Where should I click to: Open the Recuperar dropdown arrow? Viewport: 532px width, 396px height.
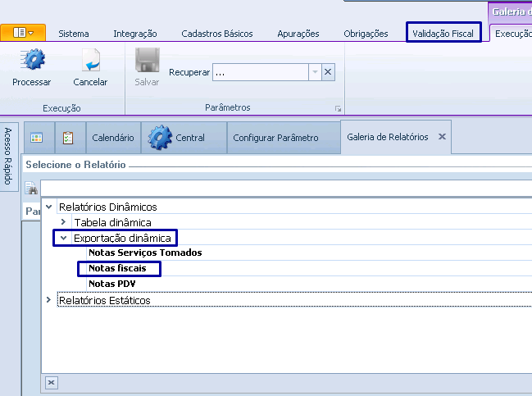[315, 72]
